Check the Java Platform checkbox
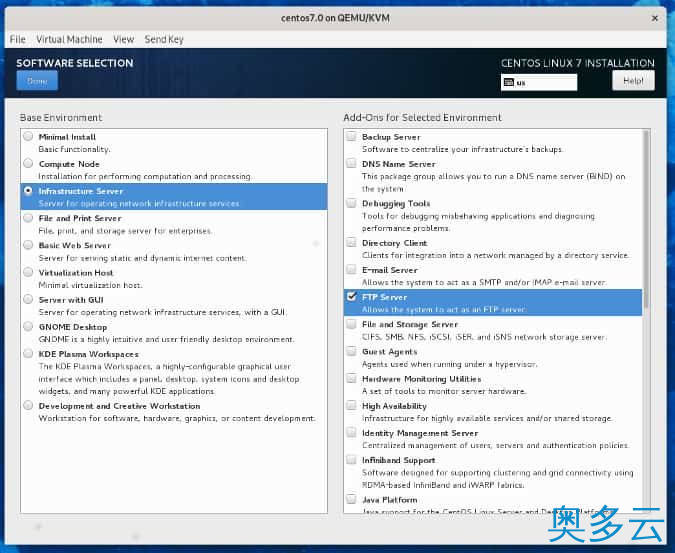The height and width of the screenshot is (553, 675). pyautogui.click(x=352, y=499)
